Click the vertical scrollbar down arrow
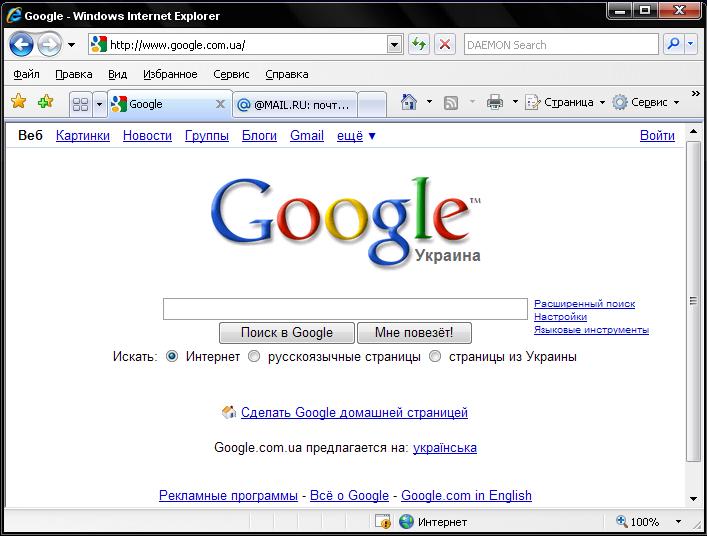This screenshot has width=707, height=536. coord(693,499)
